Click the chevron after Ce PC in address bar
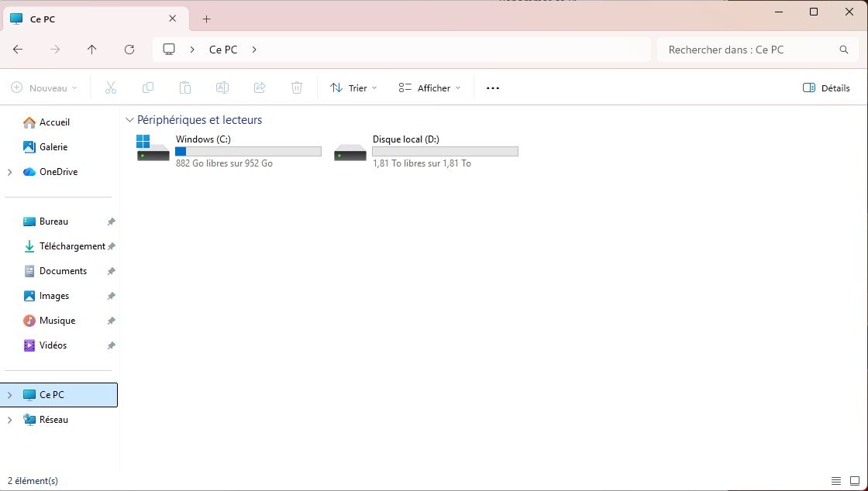 (254, 50)
